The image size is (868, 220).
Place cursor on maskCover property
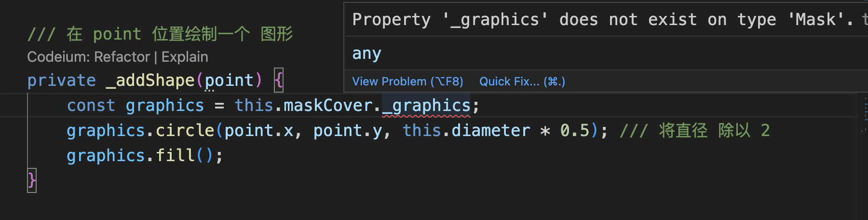tap(328, 106)
